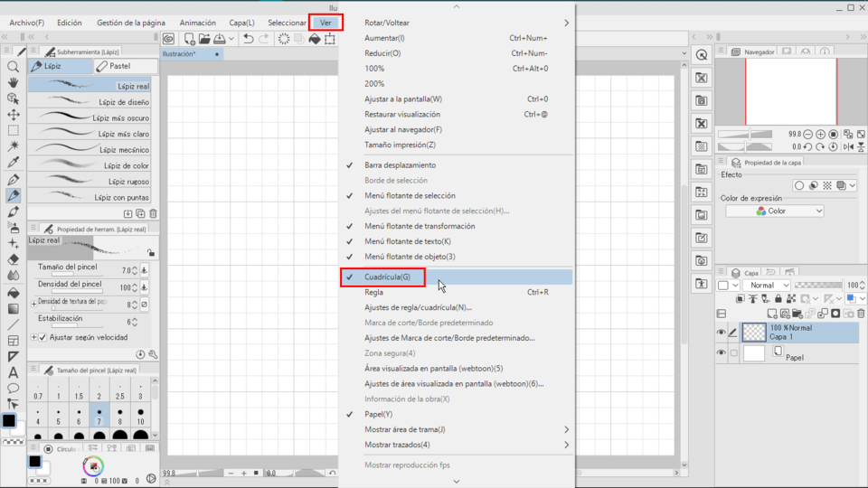
Task: Open the 'Color de expresión' Color dropdown
Action: click(775, 211)
